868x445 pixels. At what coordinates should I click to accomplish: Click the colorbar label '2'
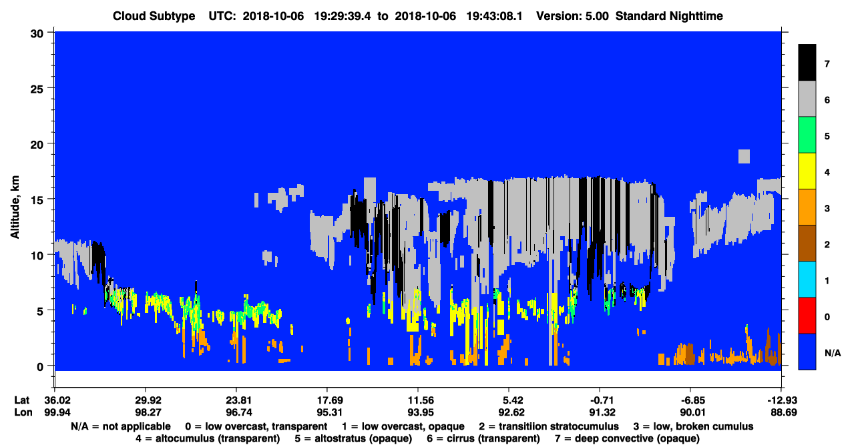click(x=827, y=245)
